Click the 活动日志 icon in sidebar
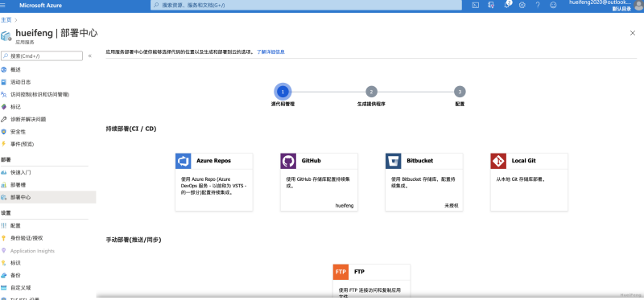Viewport: 644px width, 300px height. coord(4,82)
